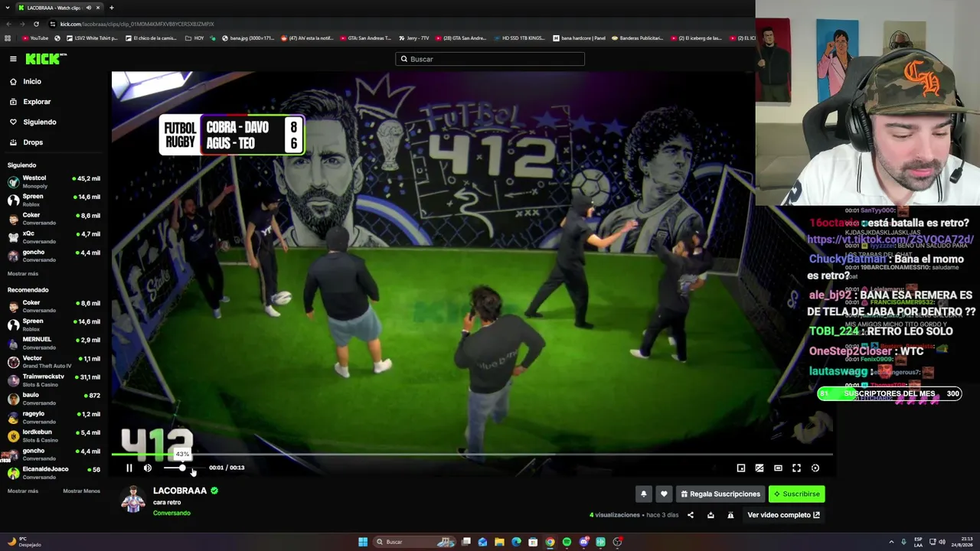Open File Explorer from the taskbar
The height and width of the screenshot is (551, 980).
pyautogui.click(x=499, y=542)
